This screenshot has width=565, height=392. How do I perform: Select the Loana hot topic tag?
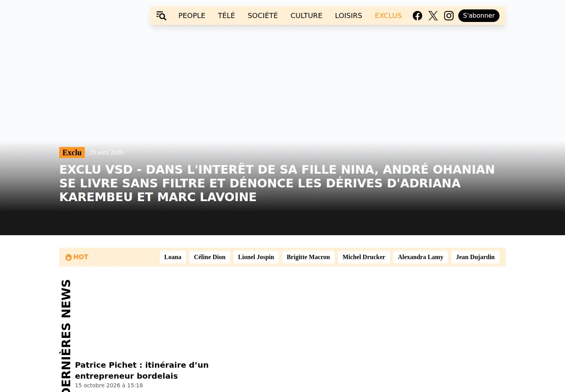[173, 257]
